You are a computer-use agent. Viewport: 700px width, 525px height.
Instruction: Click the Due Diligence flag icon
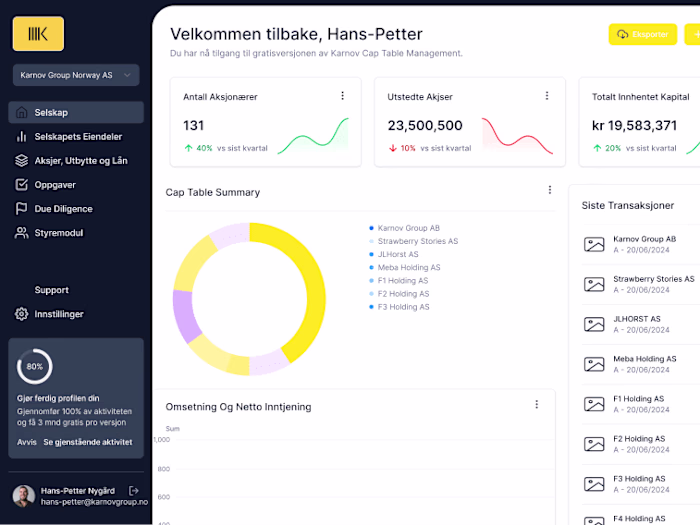point(22,209)
